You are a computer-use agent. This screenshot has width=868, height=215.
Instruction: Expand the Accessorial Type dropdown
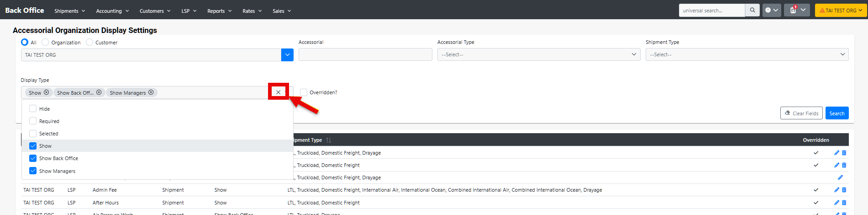[x=538, y=54]
